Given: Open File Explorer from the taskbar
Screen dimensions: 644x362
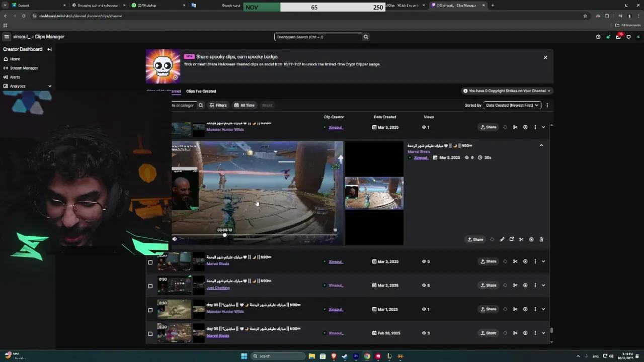Looking at the screenshot, I should click(311, 356).
